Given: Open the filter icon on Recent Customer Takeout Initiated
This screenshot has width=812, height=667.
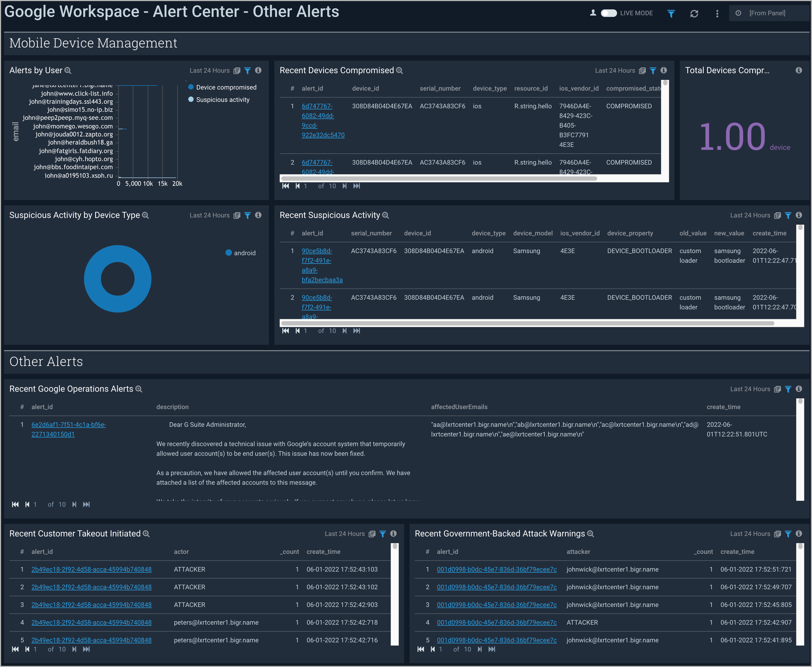Looking at the screenshot, I should click(x=383, y=534).
